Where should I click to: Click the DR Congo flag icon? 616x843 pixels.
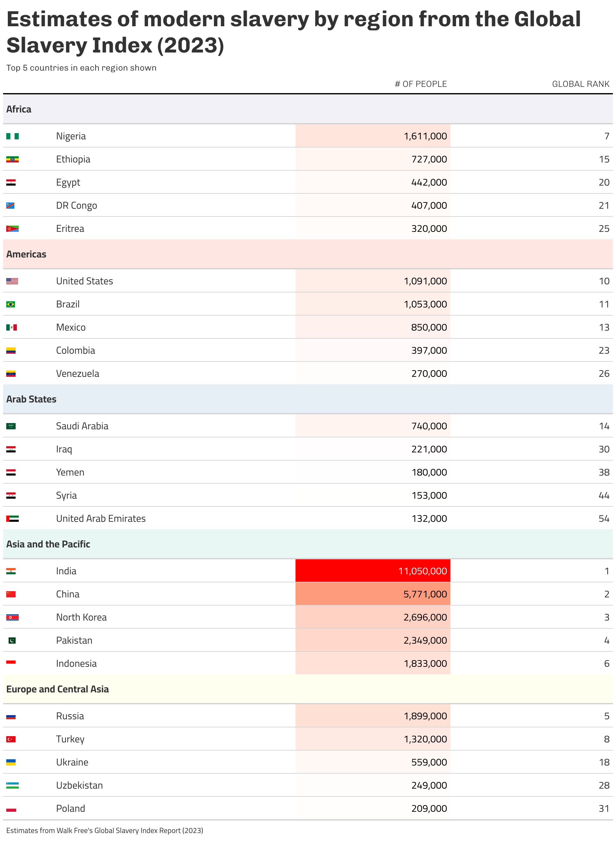point(10,206)
